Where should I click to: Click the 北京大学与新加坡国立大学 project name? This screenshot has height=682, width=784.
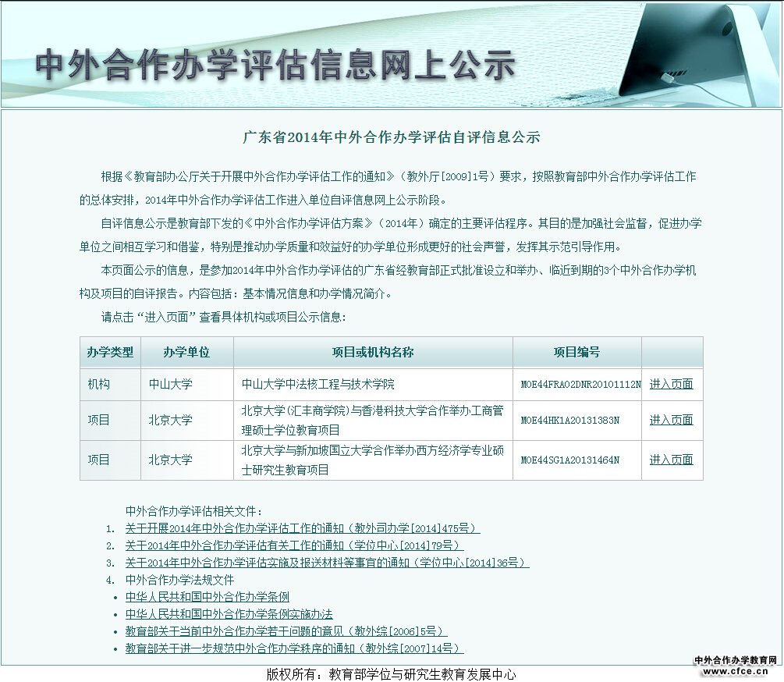point(373,460)
